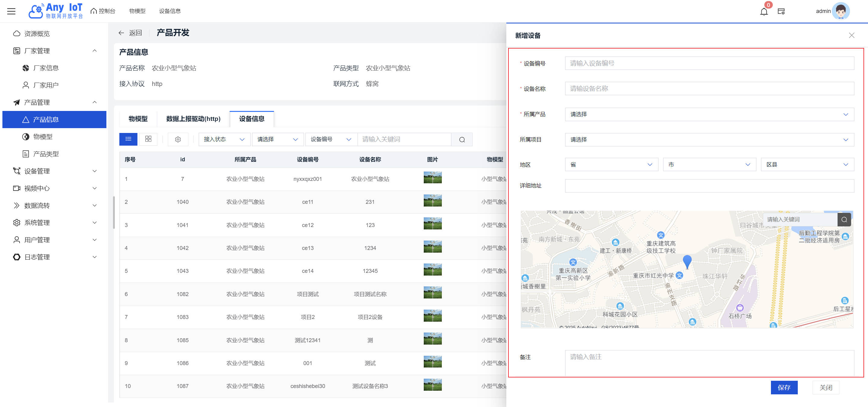Screen dimensions: 868x407
Task: Toggle the hamburger sidebar menu icon
Action: 11,11
